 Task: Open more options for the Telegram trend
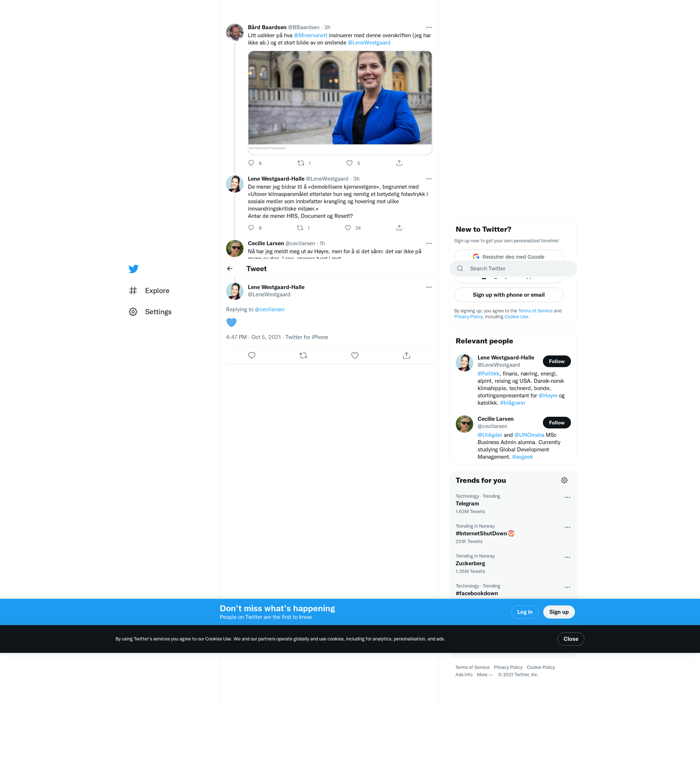(567, 497)
